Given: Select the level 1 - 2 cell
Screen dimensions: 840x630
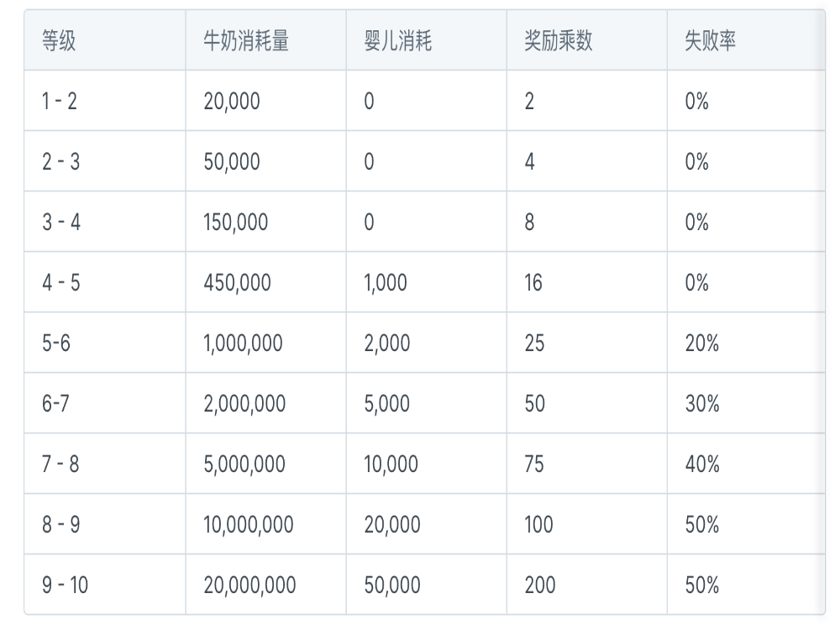Looking at the screenshot, I should click(x=105, y=101).
